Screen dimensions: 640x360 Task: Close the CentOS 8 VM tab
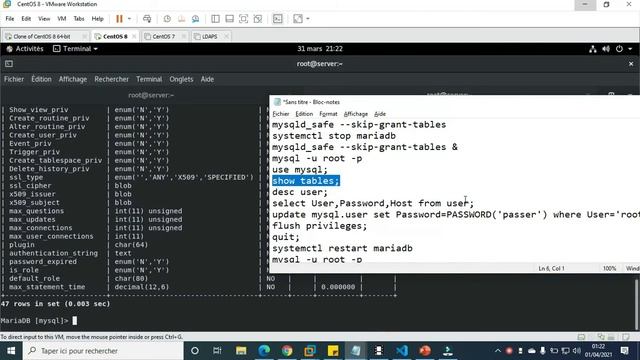(134, 36)
